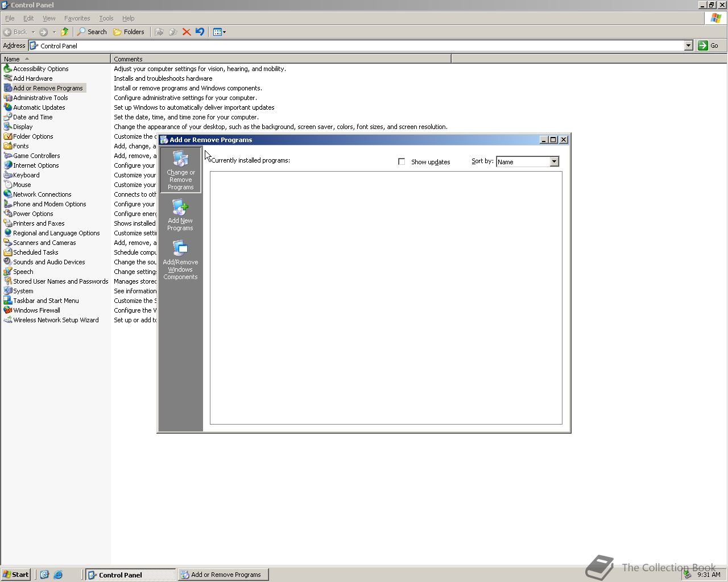Open Add/Remove Windows Components
The width and height of the screenshot is (728, 582).
click(180, 260)
